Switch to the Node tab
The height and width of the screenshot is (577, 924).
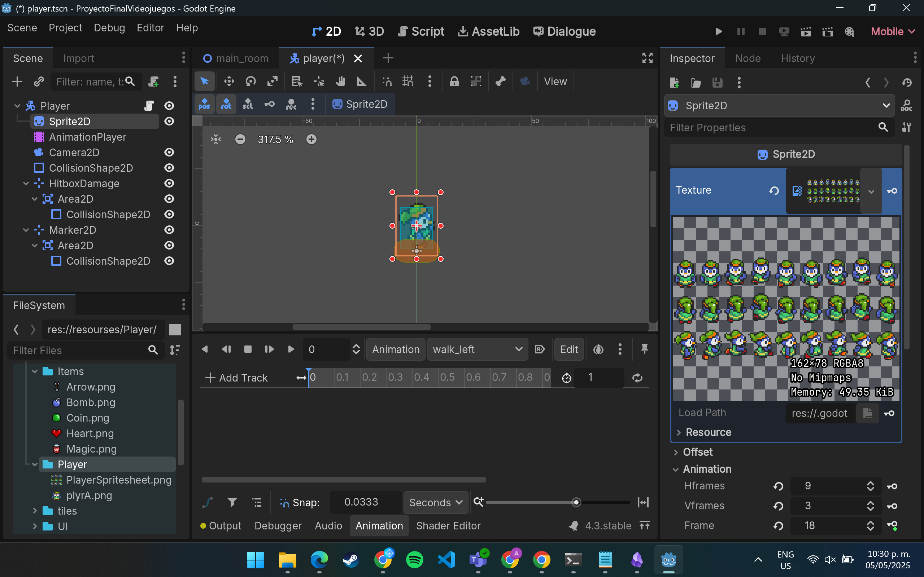pos(748,58)
